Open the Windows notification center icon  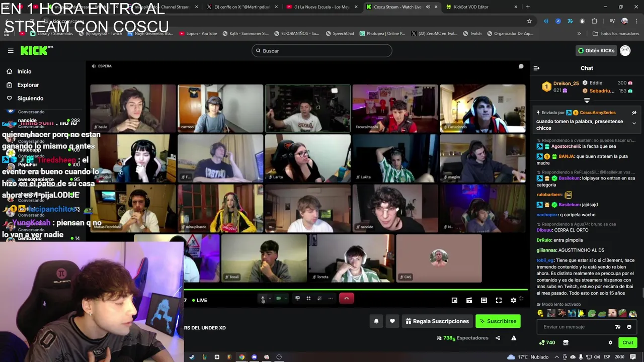633,357
